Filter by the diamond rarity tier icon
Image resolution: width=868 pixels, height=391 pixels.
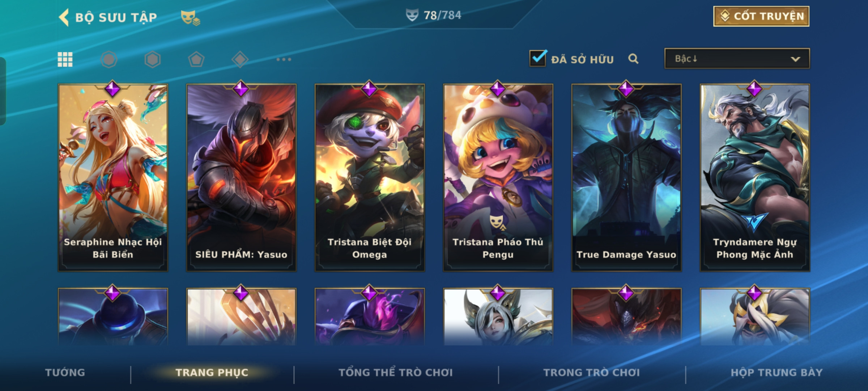tap(240, 59)
